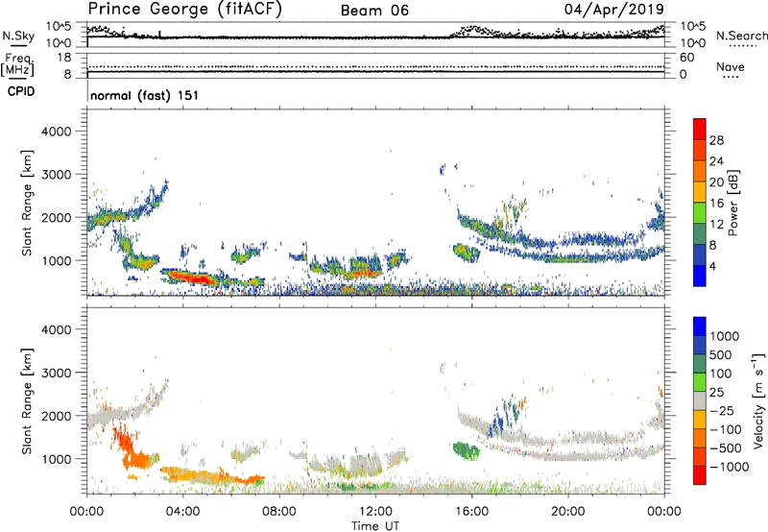Select the 'Velocity [m s-1]' colorbar title
The height and width of the screenshot is (532, 768).
(758, 400)
